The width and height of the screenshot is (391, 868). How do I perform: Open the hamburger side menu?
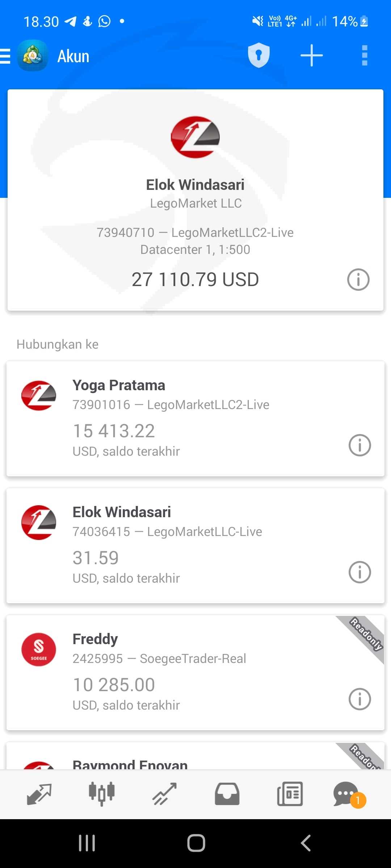[x=6, y=56]
